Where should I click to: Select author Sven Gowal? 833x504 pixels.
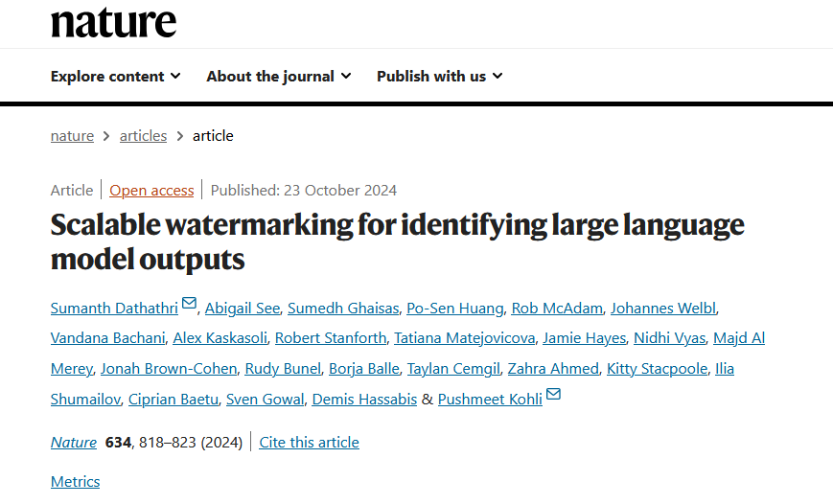pyautogui.click(x=266, y=400)
